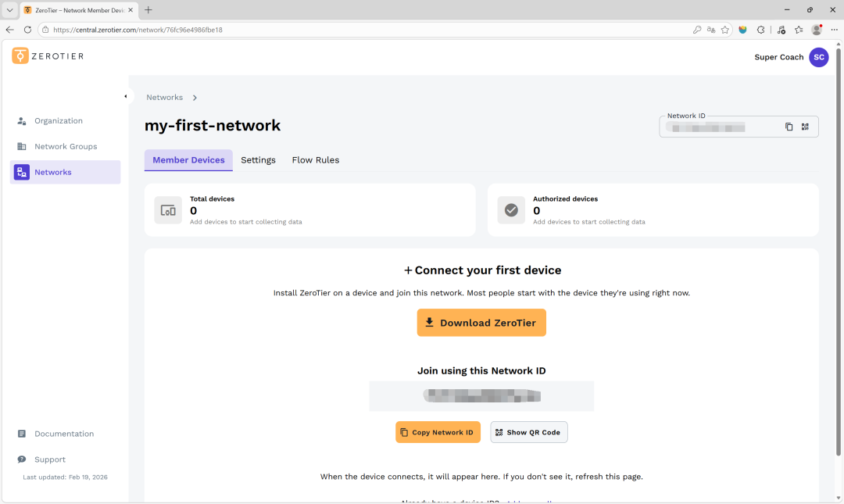844x504 pixels.
Task: Click the Organization sidebar icon
Action: (x=22, y=121)
